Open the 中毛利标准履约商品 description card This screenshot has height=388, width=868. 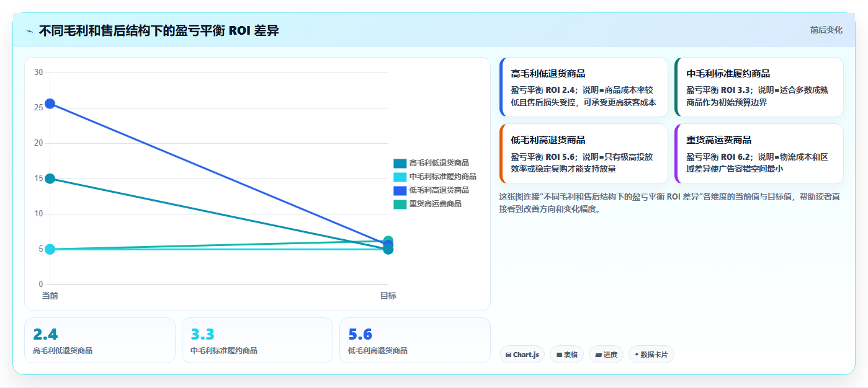click(759, 87)
